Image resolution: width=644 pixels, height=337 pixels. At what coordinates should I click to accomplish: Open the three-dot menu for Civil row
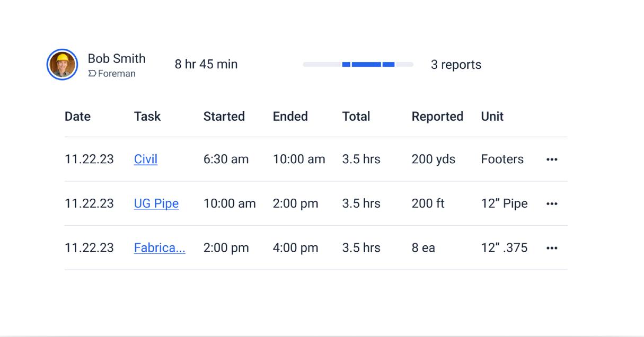(x=552, y=159)
